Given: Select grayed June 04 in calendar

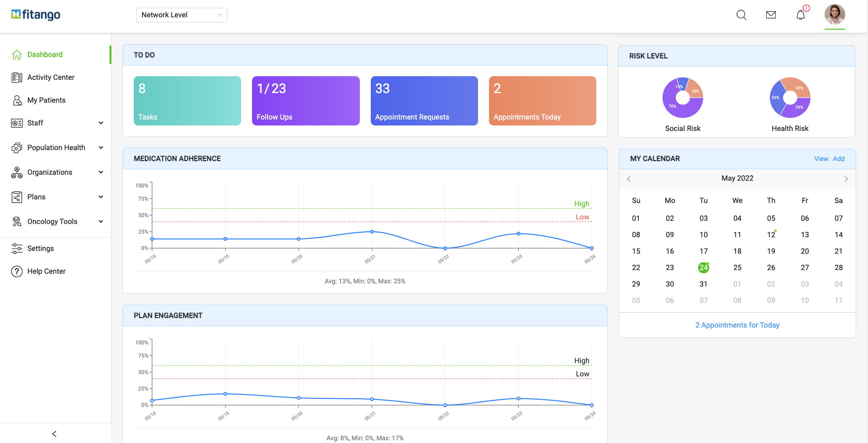Looking at the screenshot, I should coord(839,284).
